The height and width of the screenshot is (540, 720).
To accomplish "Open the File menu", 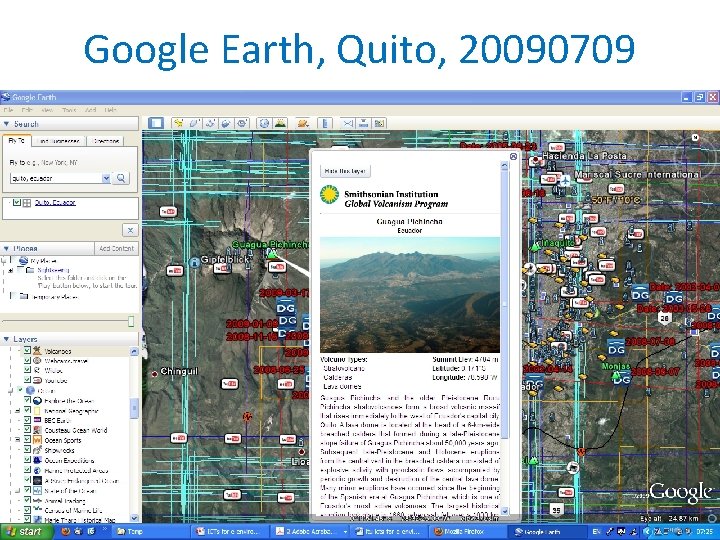I will click(x=8, y=110).
